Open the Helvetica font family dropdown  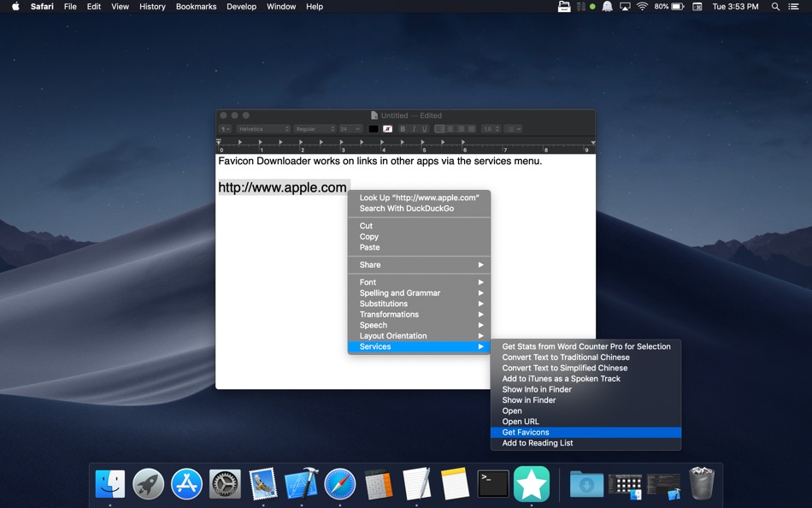(263, 128)
